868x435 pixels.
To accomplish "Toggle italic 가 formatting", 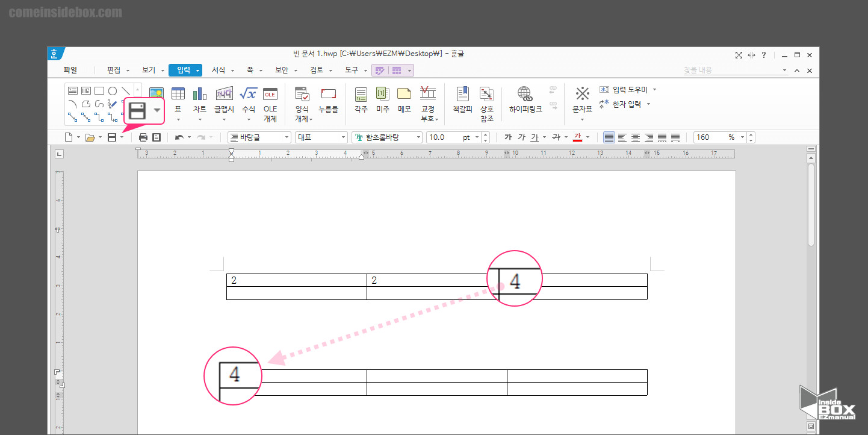I will [x=521, y=137].
